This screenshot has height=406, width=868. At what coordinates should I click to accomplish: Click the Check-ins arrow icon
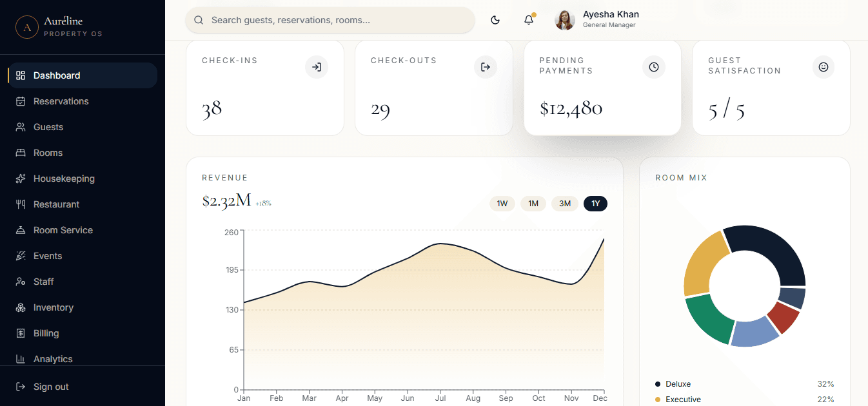coord(317,67)
